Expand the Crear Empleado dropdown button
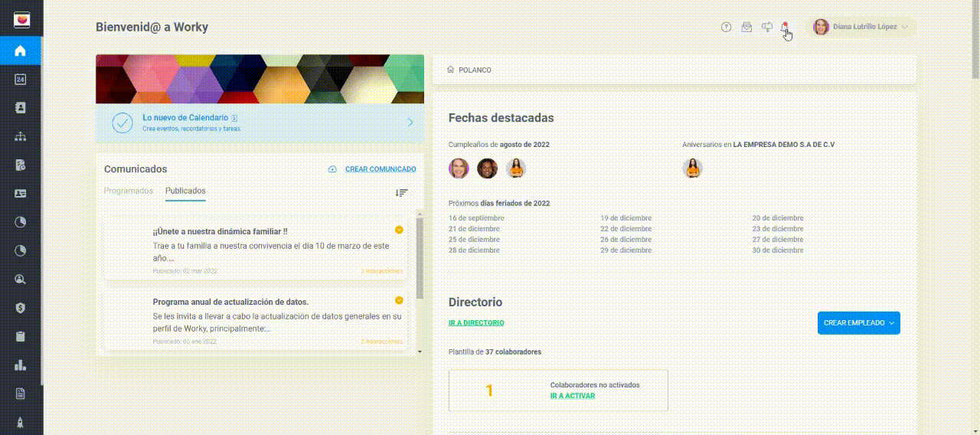This screenshot has height=435, width=980. 859,323
